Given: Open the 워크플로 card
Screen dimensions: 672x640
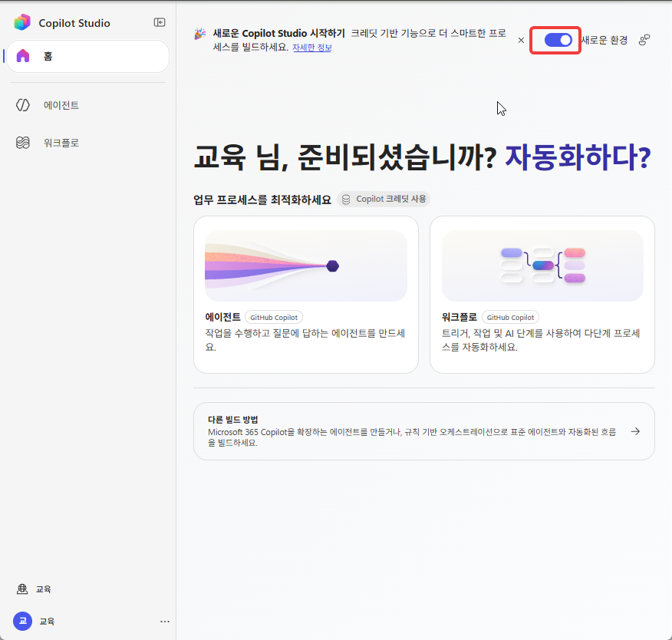Looking at the screenshot, I should [542, 295].
